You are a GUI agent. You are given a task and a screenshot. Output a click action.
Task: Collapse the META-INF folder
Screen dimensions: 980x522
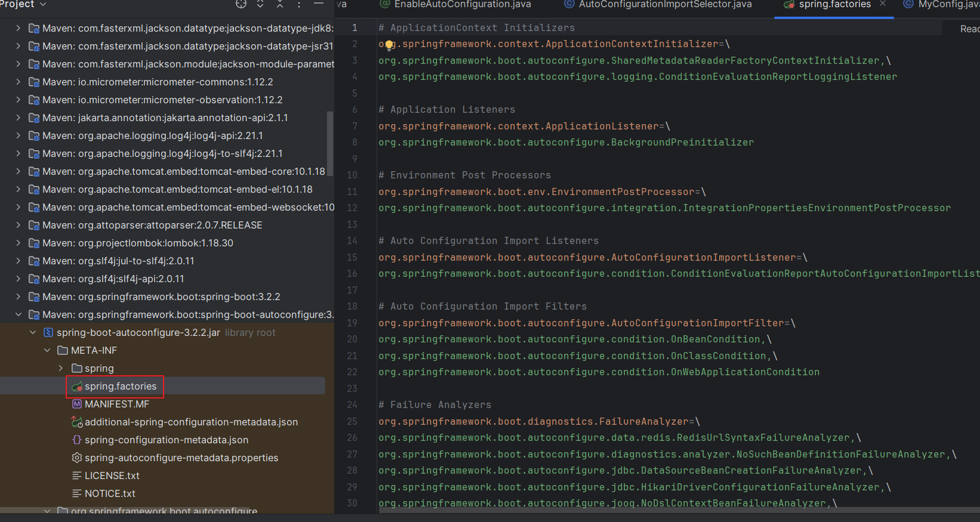tap(47, 350)
